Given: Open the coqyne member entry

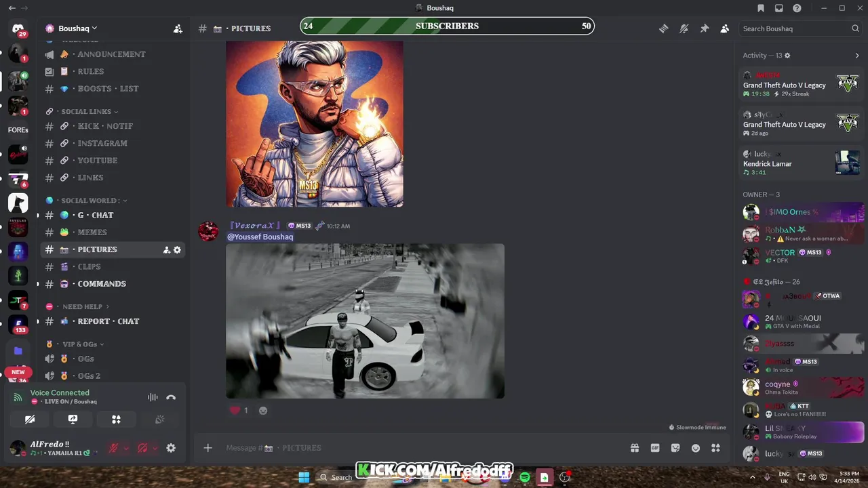Looking at the screenshot, I should point(804,388).
